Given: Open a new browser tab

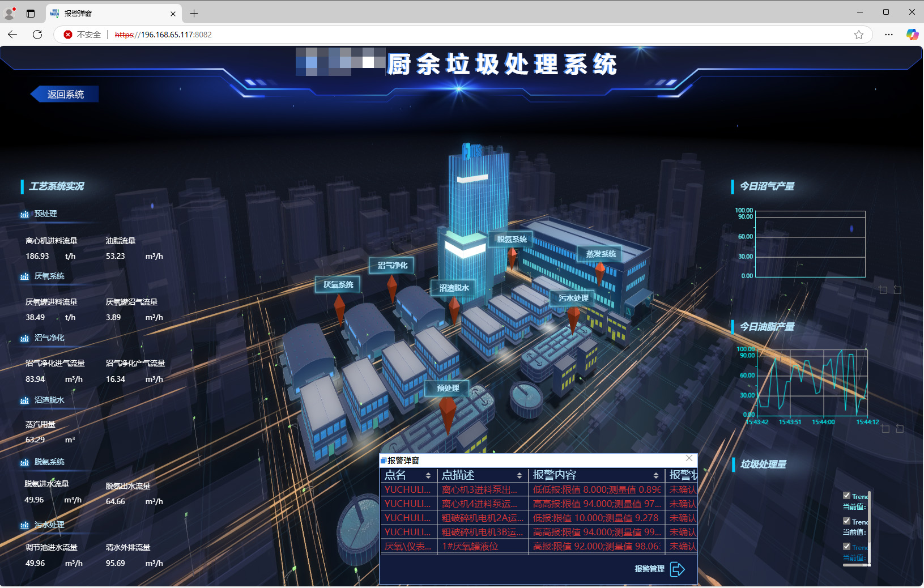Looking at the screenshot, I should pyautogui.click(x=194, y=13).
